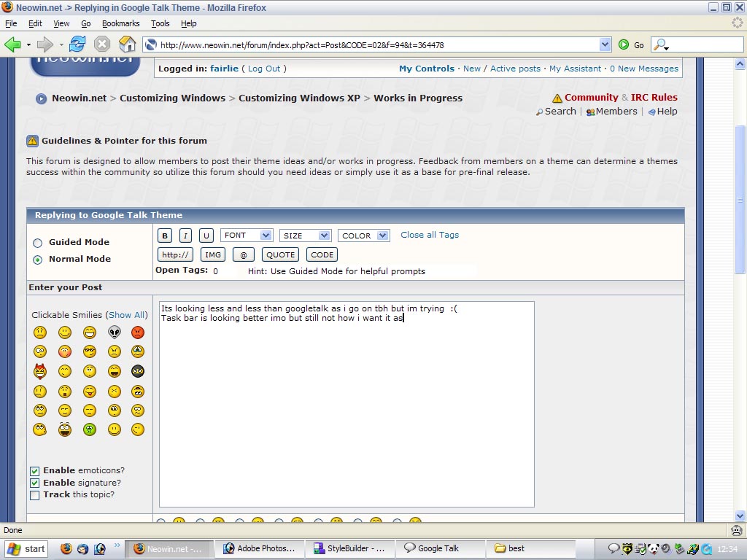Click inside the post text area
Screen dimensions: 747x560
tap(347, 401)
